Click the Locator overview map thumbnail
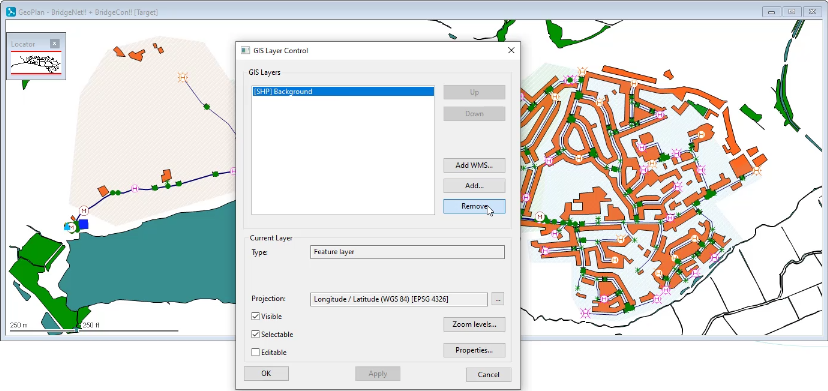This screenshot has height=391, width=828. click(x=36, y=63)
